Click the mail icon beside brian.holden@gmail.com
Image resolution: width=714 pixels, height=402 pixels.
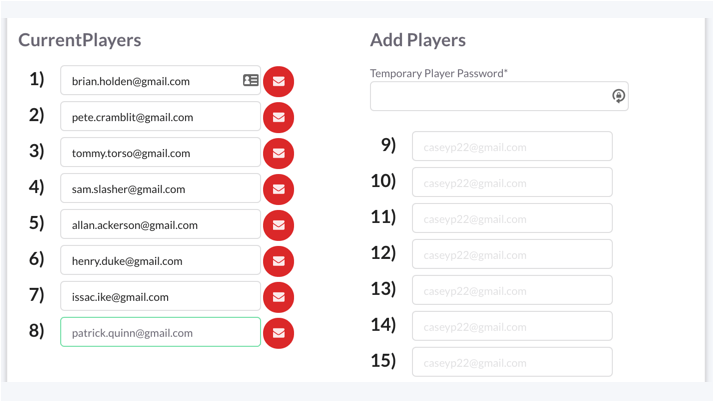coord(278,81)
